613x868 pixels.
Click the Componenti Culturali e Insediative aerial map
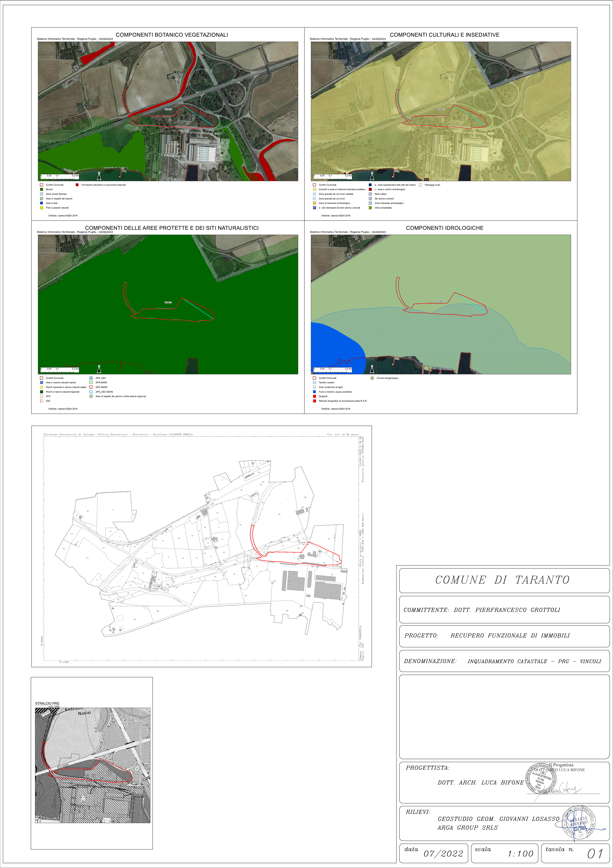[441, 111]
